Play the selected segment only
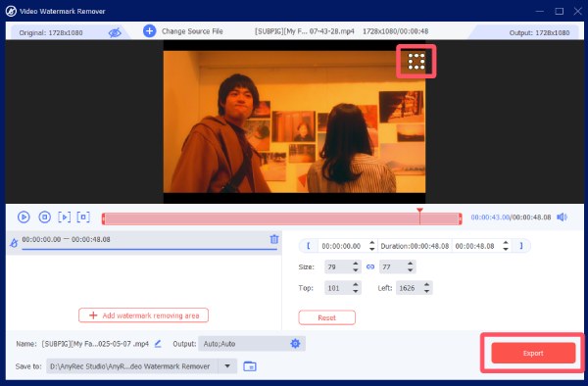Screen dimensions: 588x386 coord(64,217)
